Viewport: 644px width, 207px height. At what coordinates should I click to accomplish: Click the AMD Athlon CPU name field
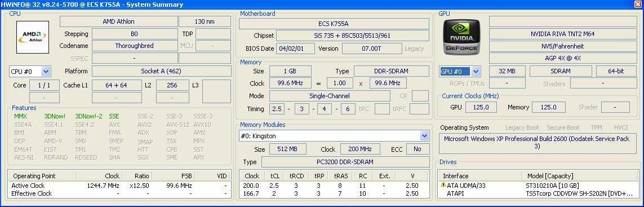(x=119, y=21)
